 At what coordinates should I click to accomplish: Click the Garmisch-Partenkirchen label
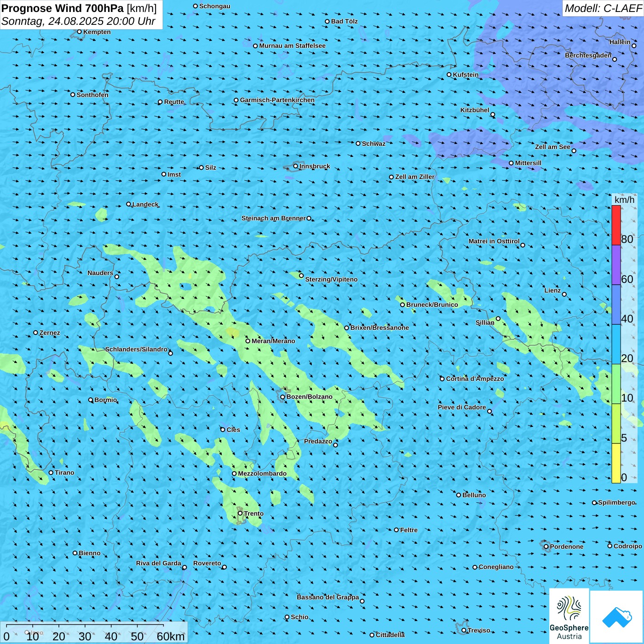coord(277,100)
